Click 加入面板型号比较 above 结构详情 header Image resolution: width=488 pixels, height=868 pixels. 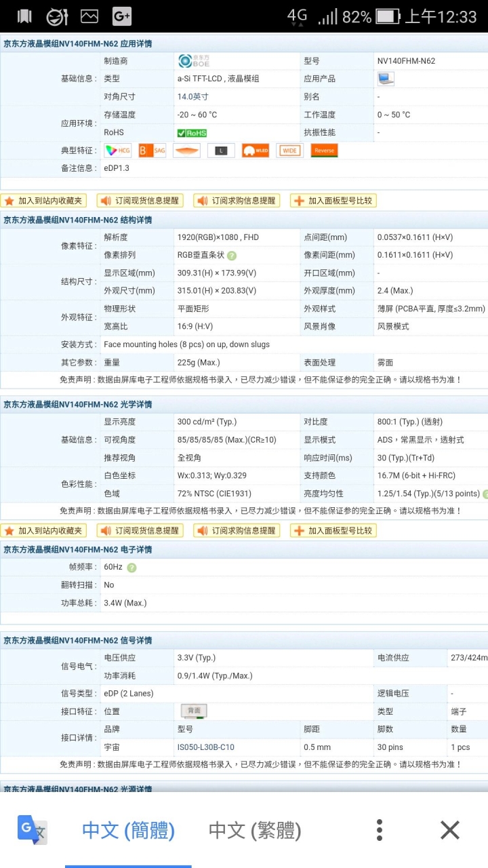[x=333, y=201]
